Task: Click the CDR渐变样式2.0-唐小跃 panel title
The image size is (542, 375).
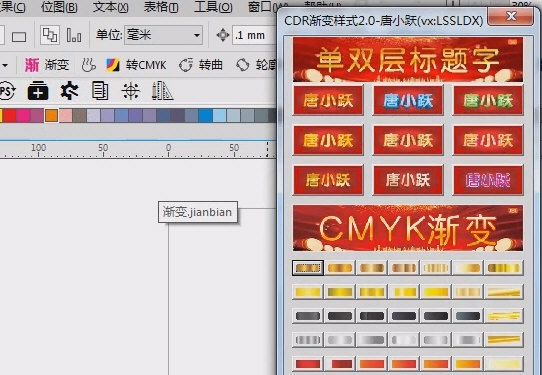Action: 383,21
